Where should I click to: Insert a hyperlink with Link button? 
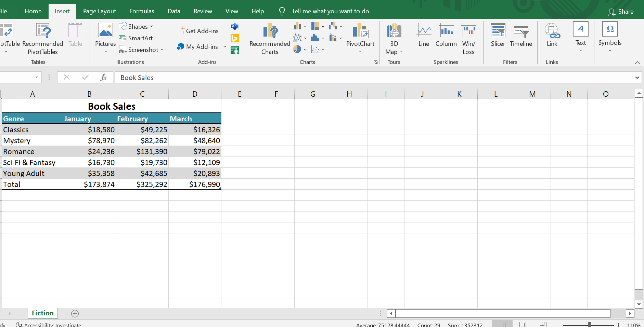click(552, 35)
